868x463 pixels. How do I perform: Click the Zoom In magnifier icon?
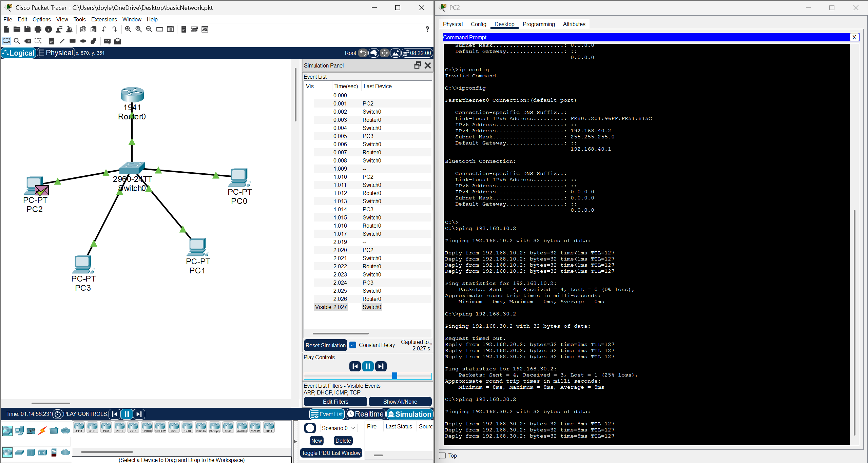(128, 29)
